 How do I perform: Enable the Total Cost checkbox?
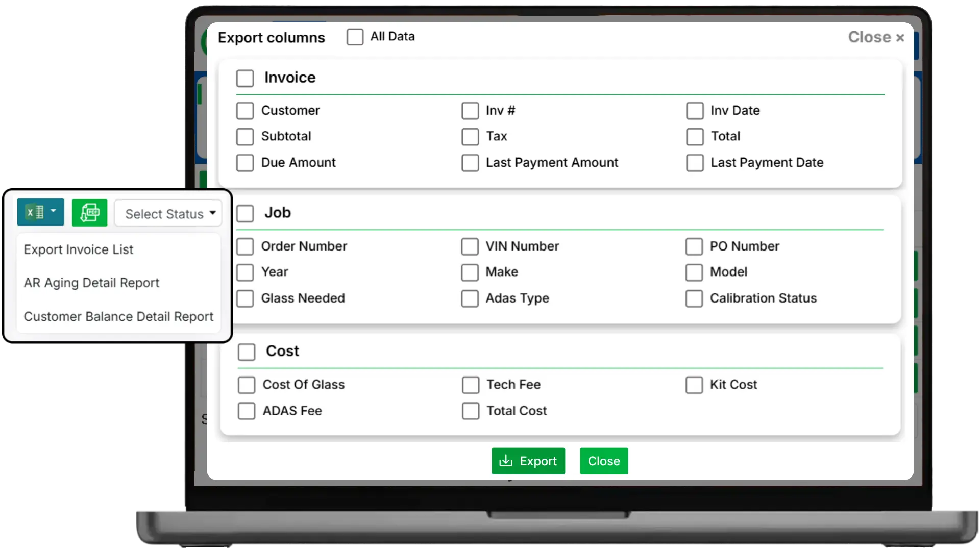pyautogui.click(x=470, y=411)
